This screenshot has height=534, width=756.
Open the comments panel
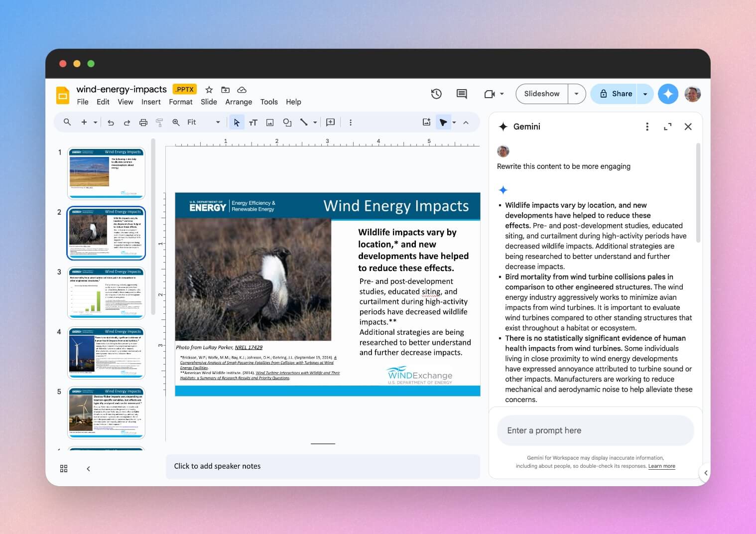click(x=461, y=94)
